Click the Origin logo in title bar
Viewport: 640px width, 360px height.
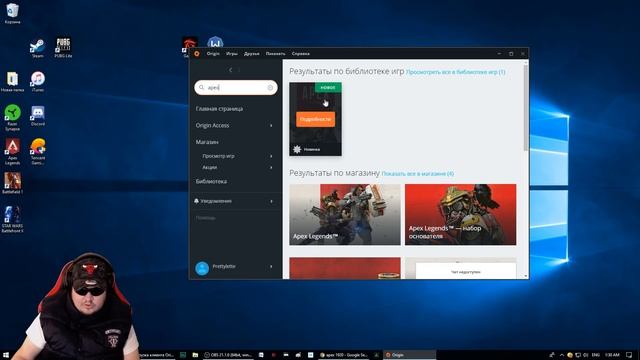click(x=197, y=53)
